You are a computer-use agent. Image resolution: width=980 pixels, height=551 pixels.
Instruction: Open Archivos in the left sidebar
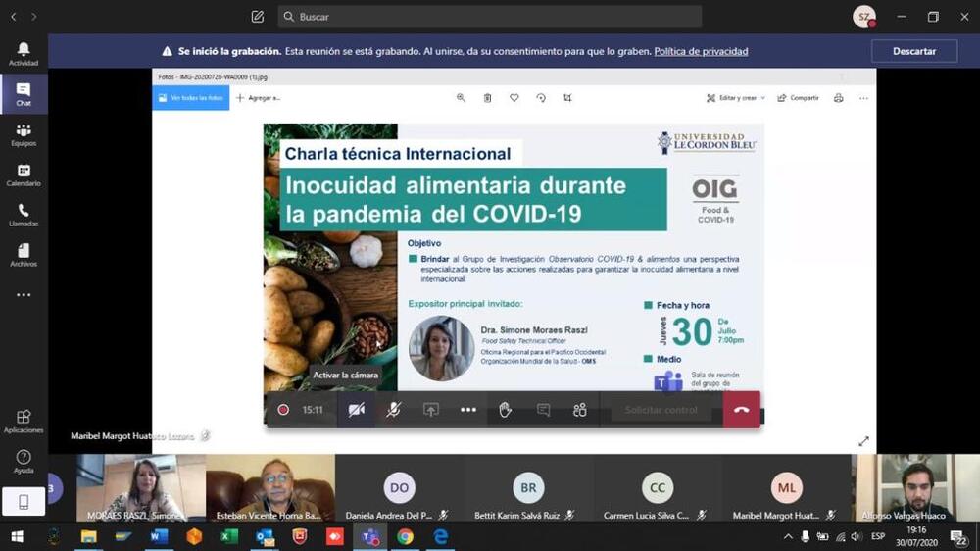[x=24, y=256]
